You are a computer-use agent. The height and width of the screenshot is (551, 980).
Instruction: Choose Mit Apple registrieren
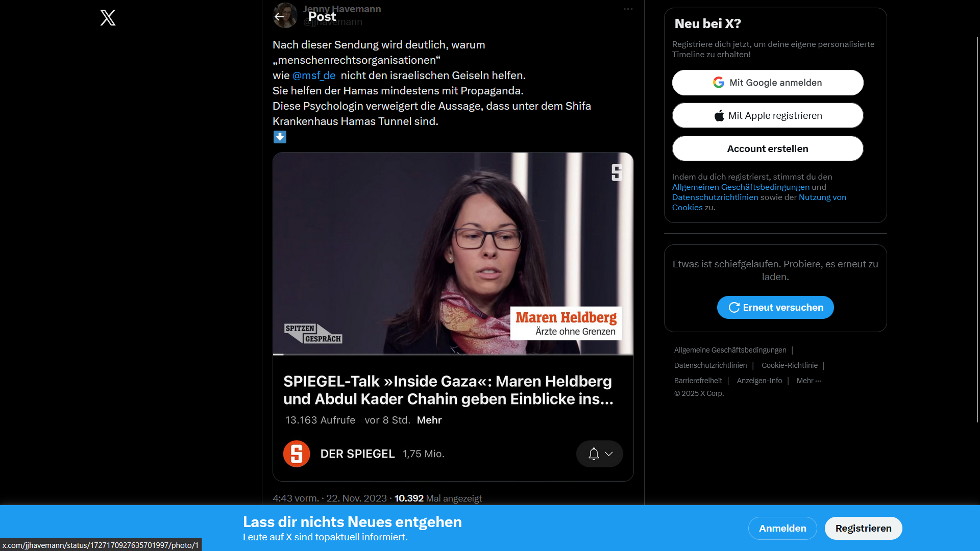[x=768, y=115]
